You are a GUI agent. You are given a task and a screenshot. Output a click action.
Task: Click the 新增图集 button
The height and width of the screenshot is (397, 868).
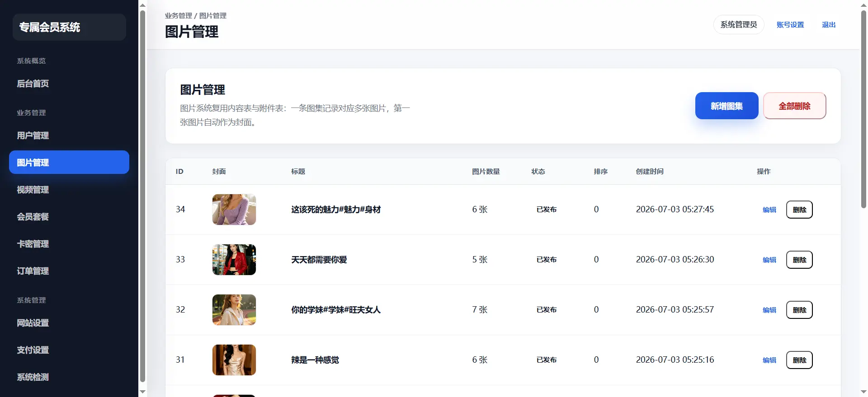tap(726, 106)
